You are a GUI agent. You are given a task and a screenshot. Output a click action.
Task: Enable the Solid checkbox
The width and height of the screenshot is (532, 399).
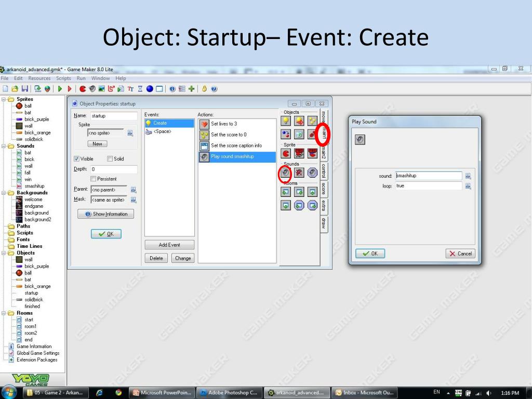tap(110, 159)
